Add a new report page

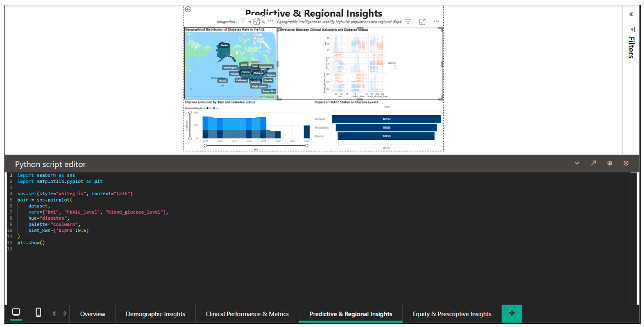tap(512, 313)
